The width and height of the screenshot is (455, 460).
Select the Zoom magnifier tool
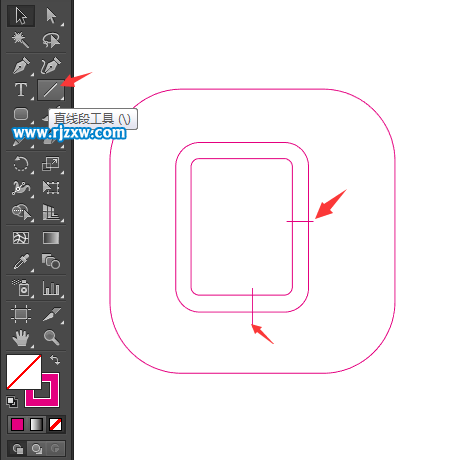pyautogui.click(x=51, y=337)
